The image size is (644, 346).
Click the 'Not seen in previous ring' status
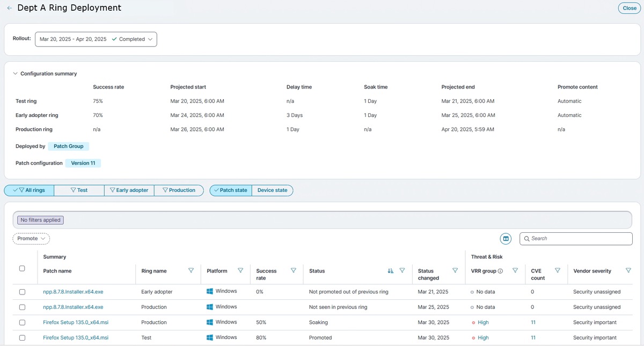(338, 307)
